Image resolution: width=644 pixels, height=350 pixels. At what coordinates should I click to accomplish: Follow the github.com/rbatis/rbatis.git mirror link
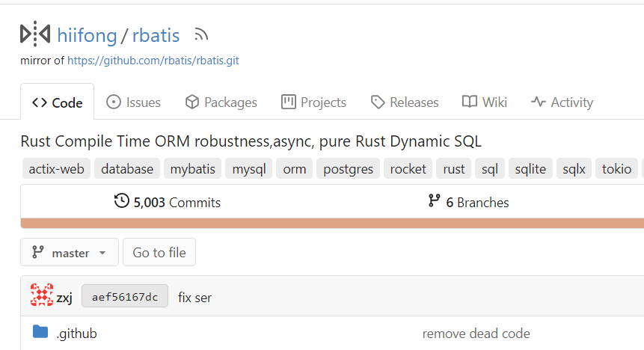153,61
